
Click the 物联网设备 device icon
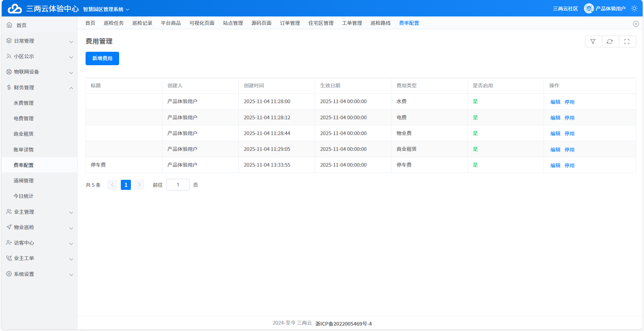[x=8, y=72]
